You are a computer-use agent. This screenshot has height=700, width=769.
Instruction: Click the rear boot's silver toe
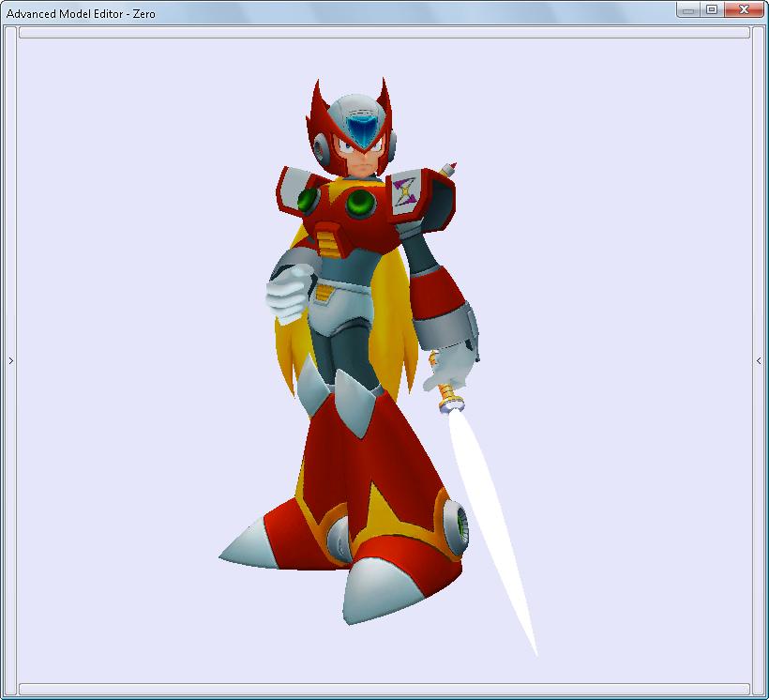pyautogui.click(x=246, y=547)
